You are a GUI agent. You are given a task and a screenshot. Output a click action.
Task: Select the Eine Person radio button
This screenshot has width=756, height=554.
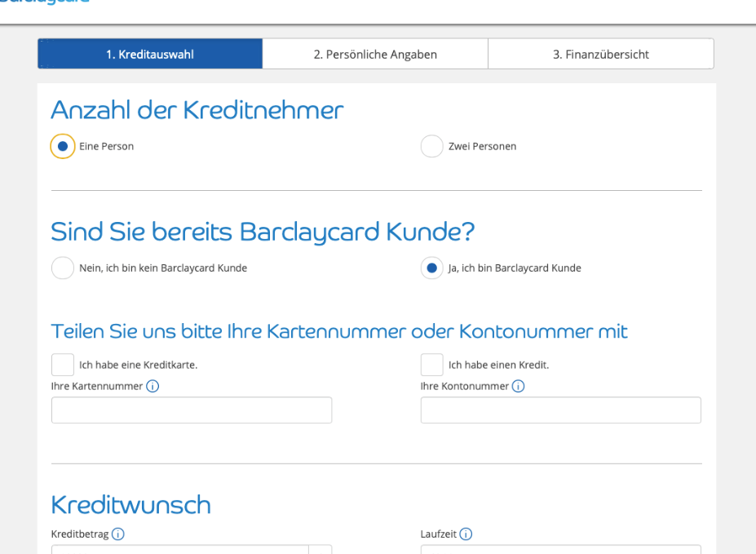(x=63, y=147)
